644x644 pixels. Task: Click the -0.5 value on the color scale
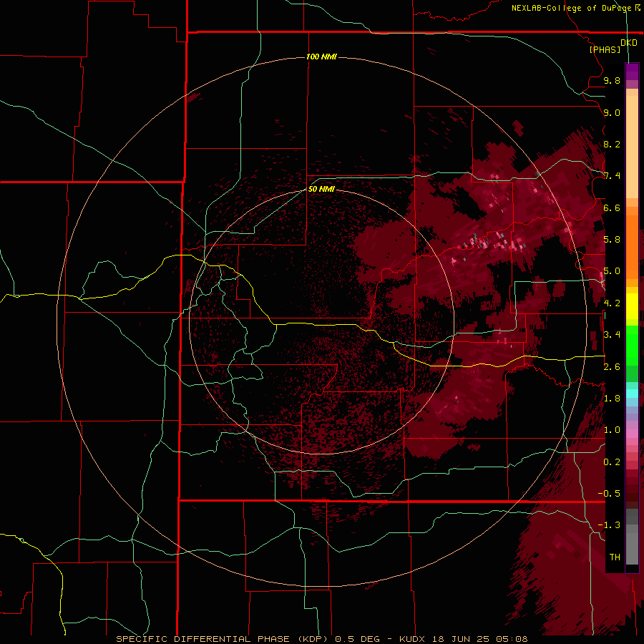609,493
